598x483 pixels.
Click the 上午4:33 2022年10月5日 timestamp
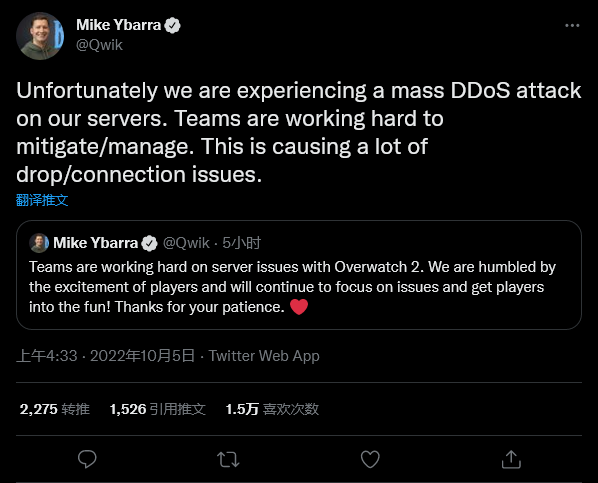(x=106, y=356)
